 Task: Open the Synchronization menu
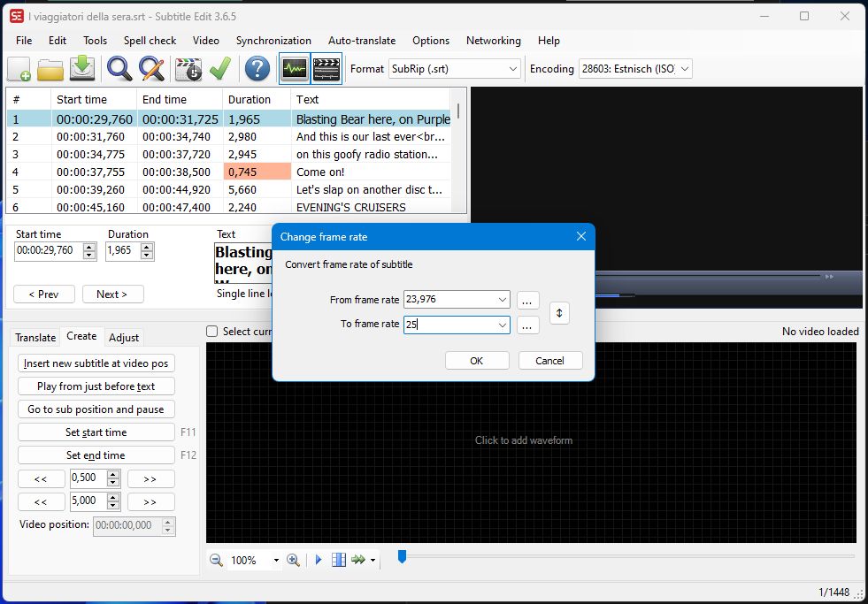273,41
